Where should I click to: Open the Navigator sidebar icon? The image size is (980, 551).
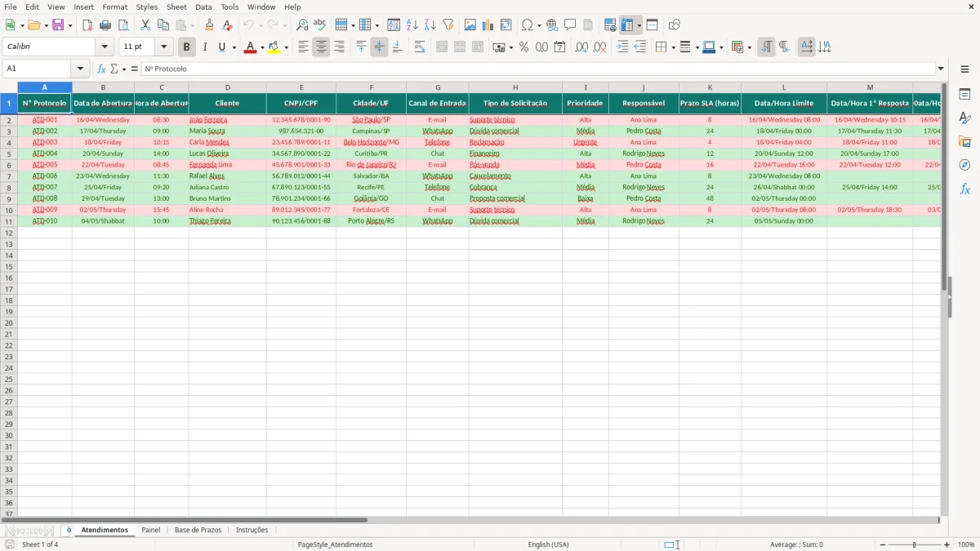pyautogui.click(x=964, y=165)
